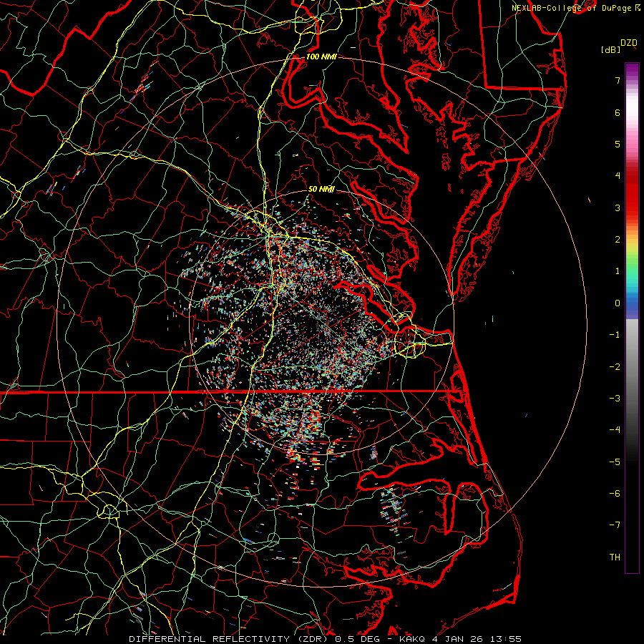Click the 1 value on the color scale
Image resolution: width=644 pixels, height=644 pixels.
pos(618,271)
